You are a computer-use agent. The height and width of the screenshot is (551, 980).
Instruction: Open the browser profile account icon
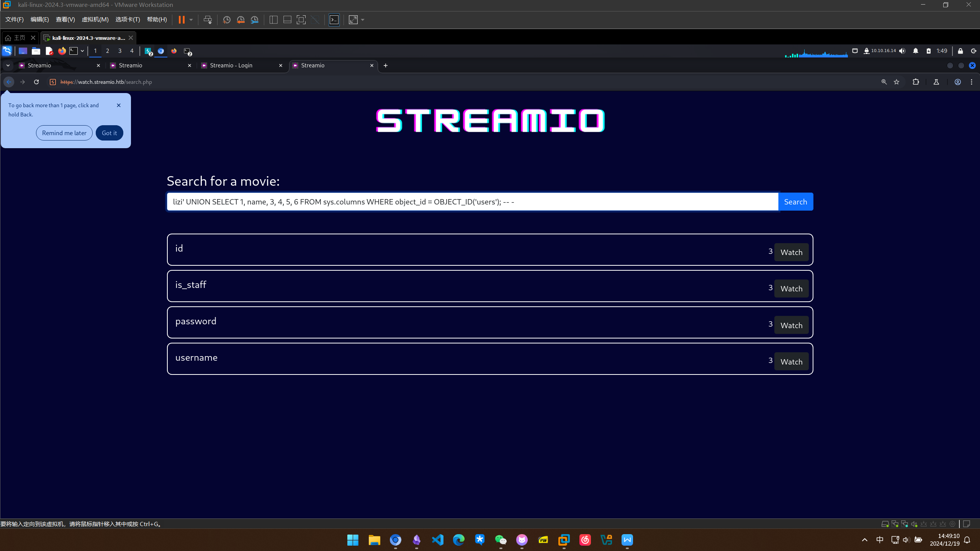957,82
